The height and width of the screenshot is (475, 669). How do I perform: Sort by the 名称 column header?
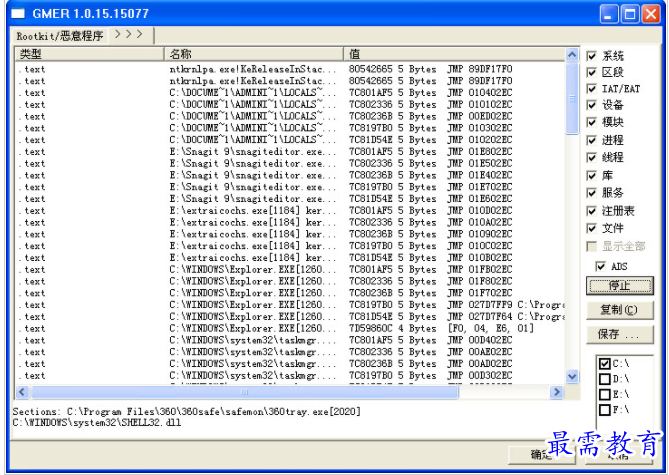254,54
